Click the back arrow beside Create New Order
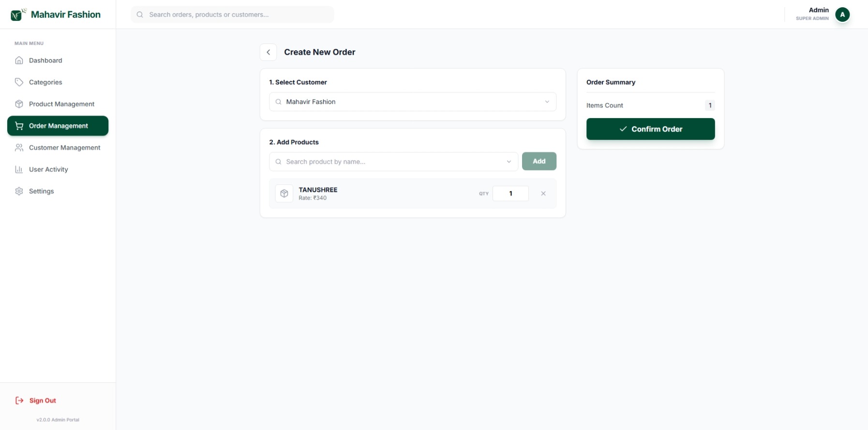 point(269,52)
